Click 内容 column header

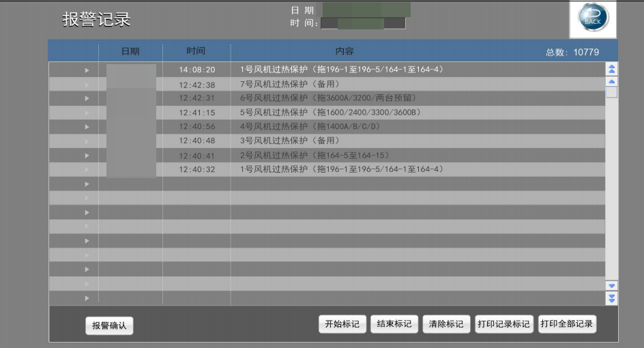pyautogui.click(x=345, y=51)
